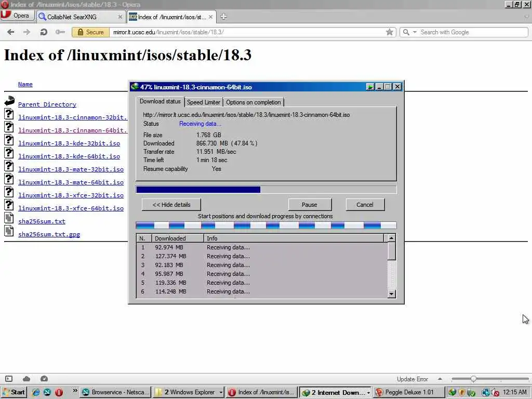Click the Update Error status text
Screen dimensions: 532x399
click(x=412, y=379)
